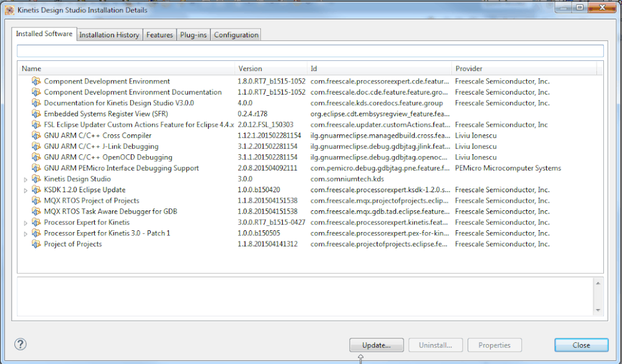
Task: Open the Plug-ins tab
Action: [193, 35]
